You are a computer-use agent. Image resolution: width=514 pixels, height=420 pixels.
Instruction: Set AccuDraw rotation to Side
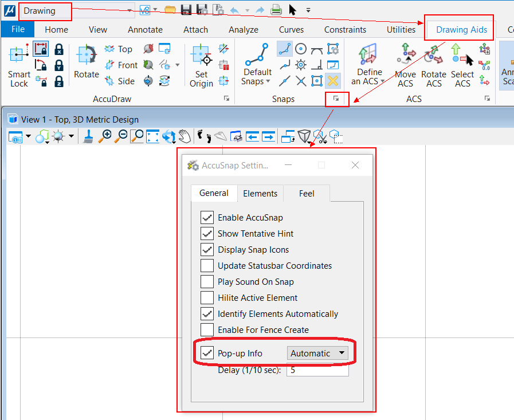[119, 81]
